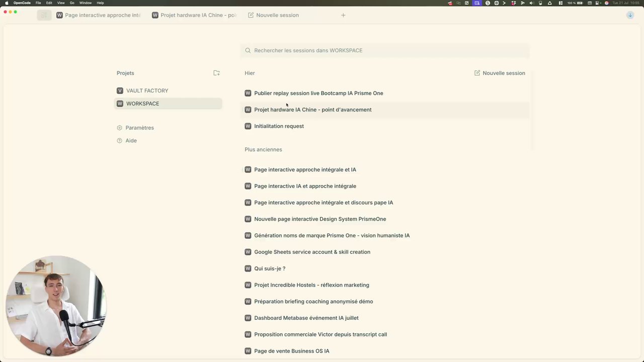Switch to Projet hardware IA Chine tab
This screenshot has height=362, width=644.
pos(195,15)
